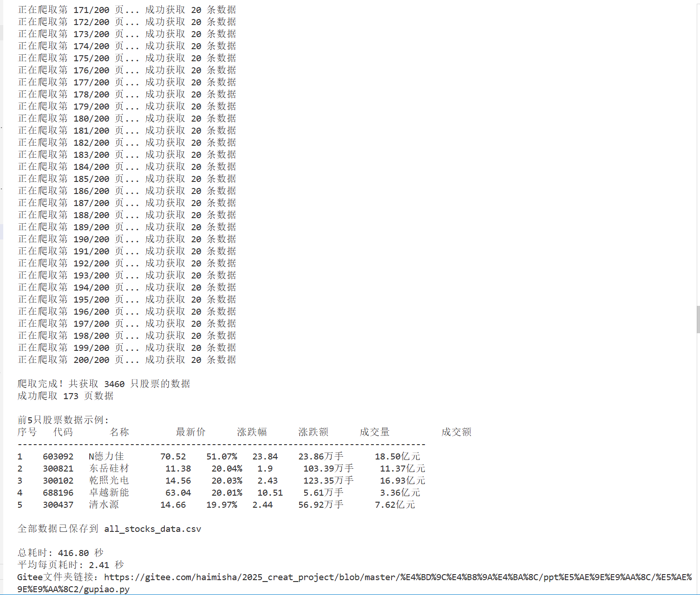Click the column header '代码'
The height and width of the screenshot is (595, 700).
tap(63, 432)
